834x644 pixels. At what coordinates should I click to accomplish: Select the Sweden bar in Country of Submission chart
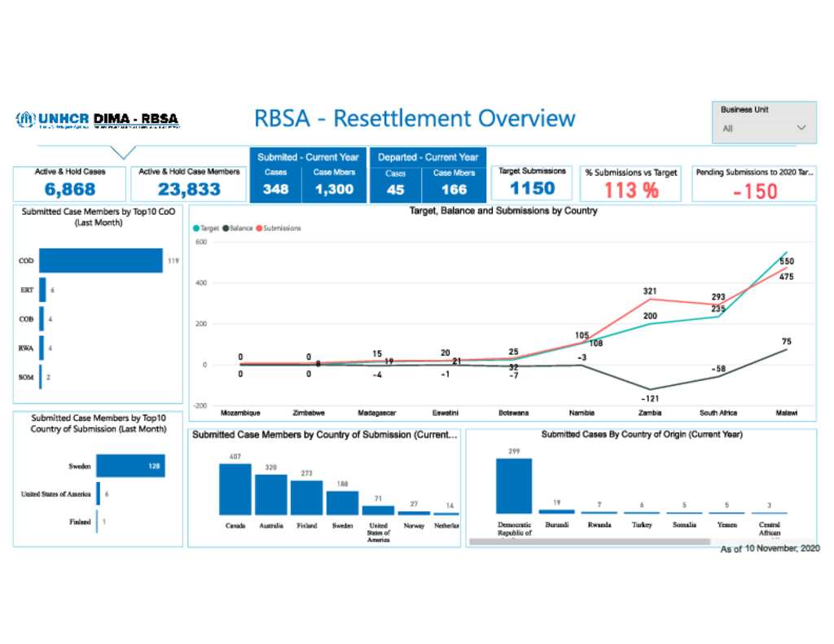(130, 466)
